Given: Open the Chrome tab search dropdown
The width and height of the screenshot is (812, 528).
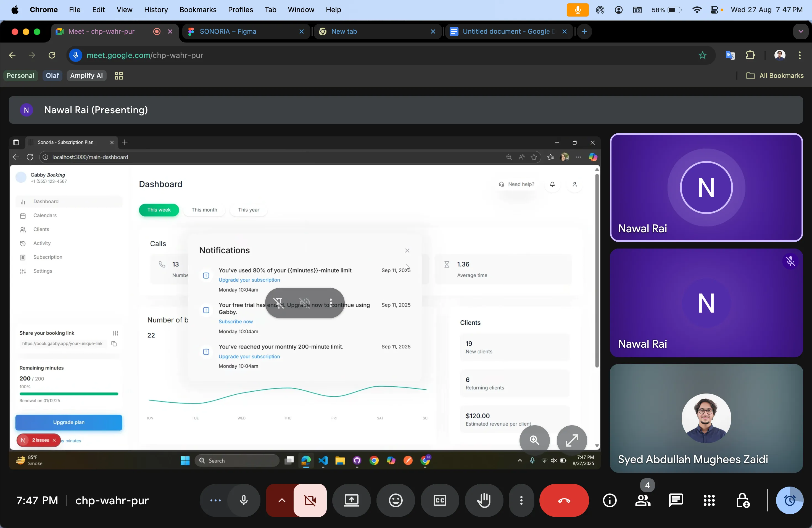Looking at the screenshot, I should click(801, 31).
